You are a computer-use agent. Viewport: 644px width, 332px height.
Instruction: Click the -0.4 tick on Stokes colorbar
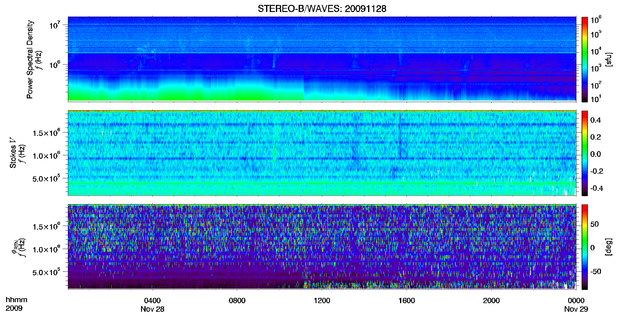coord(597,188)
